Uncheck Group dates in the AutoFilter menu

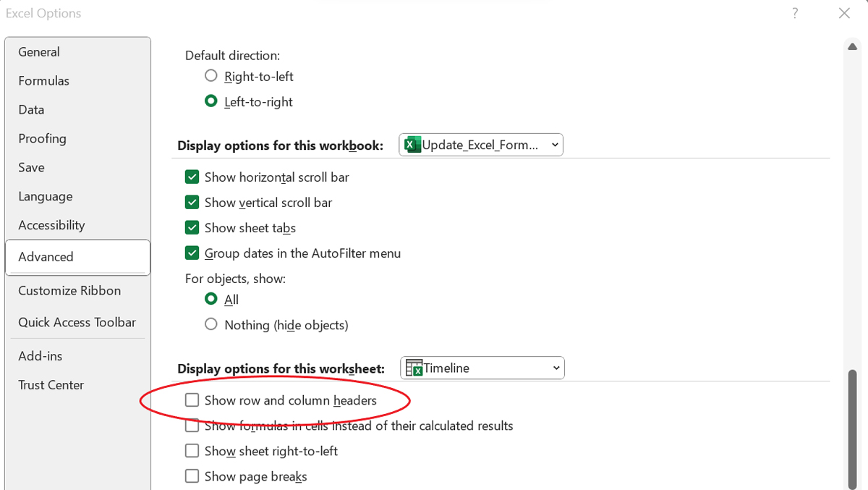point(192,253)
